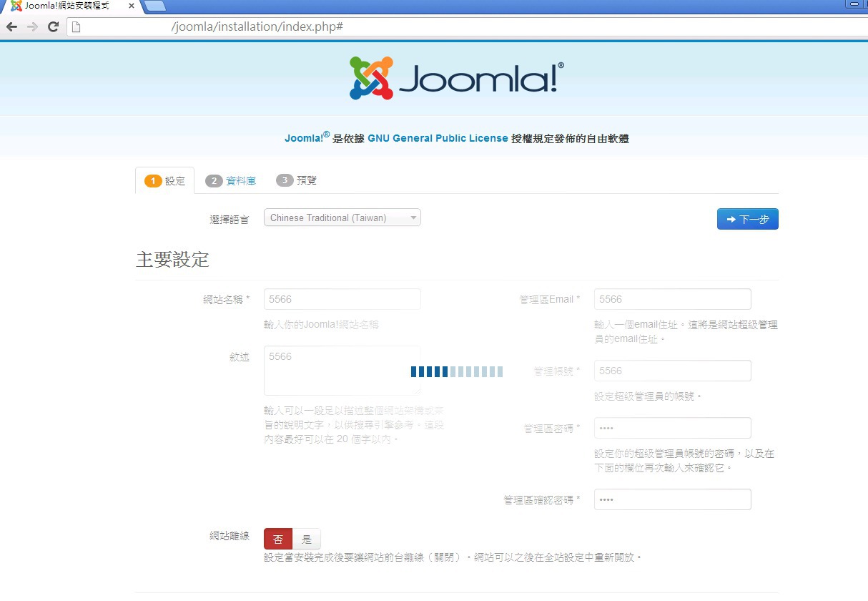Click the 管理帳號 username field
The width and height of the screenshot is (868, 601).
[x=672, y=371]
